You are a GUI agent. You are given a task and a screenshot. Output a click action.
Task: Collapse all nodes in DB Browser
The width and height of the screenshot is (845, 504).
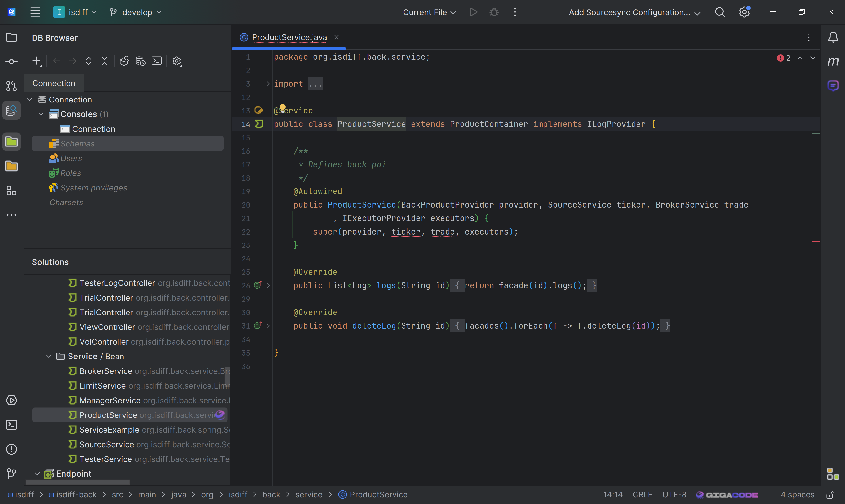[105, 61]
